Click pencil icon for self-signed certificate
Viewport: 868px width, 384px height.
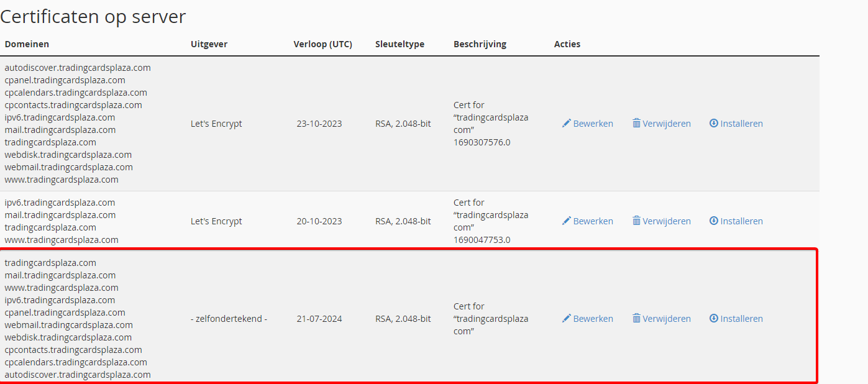click(566, 319)
